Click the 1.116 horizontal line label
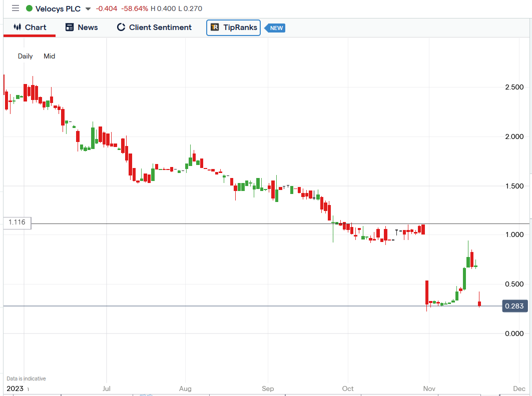The height and width of the screenshot is (396, 532). tap(17, 222)
